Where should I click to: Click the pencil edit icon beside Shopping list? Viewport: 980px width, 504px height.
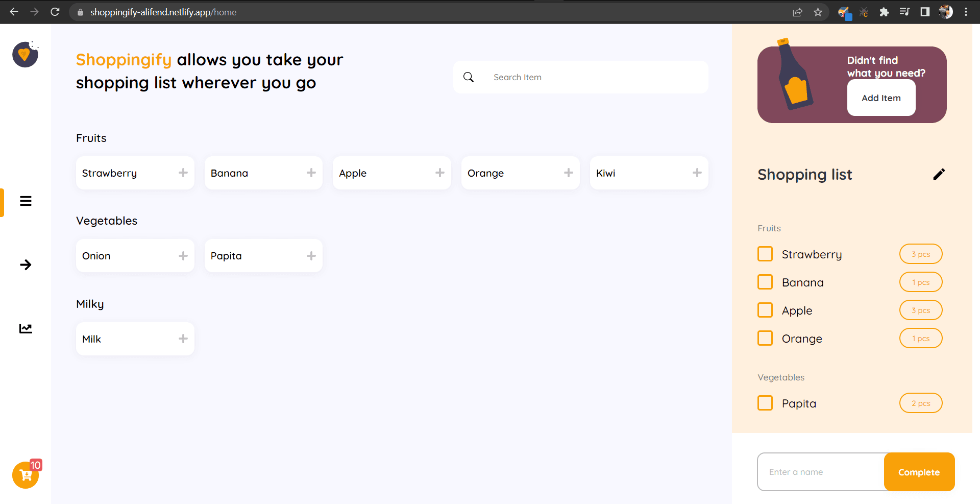click(x=939, y=175)
